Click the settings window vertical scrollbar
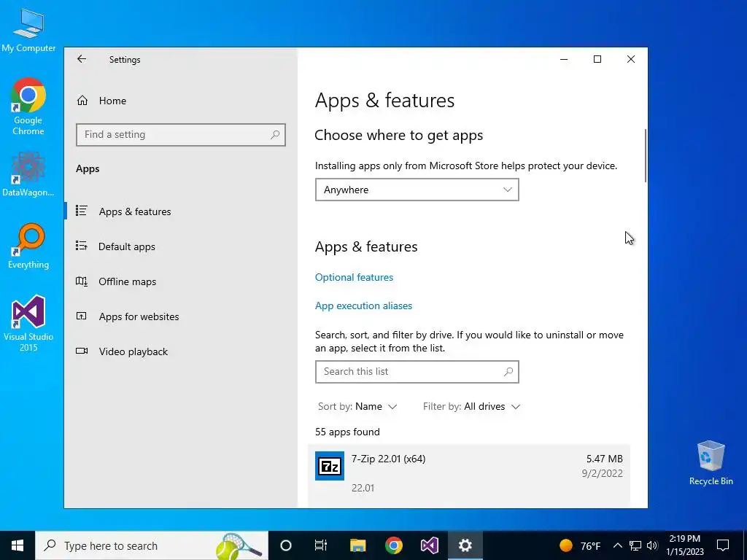 [646, 155]
